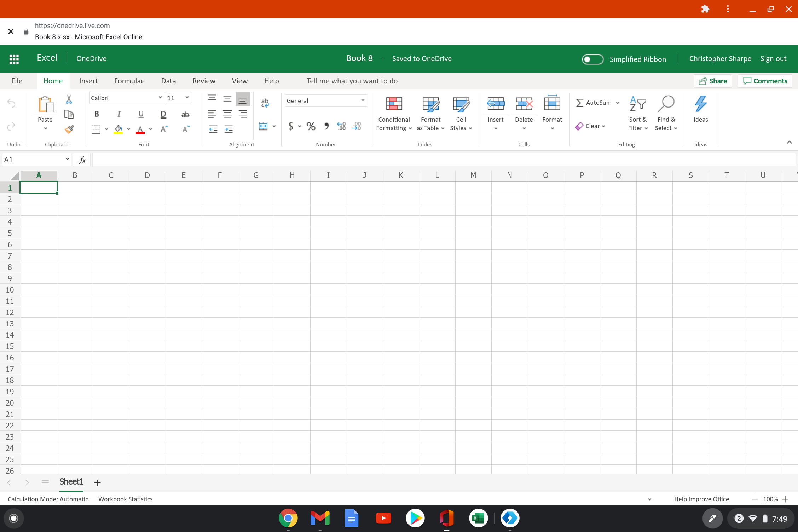
Task: Collapse the ribbon with the chevron
Action: tap(789, 142)
